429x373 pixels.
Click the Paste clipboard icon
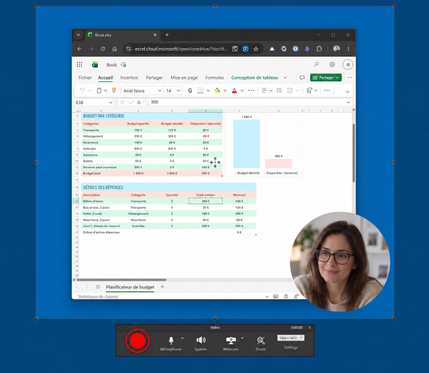[99, 91]
